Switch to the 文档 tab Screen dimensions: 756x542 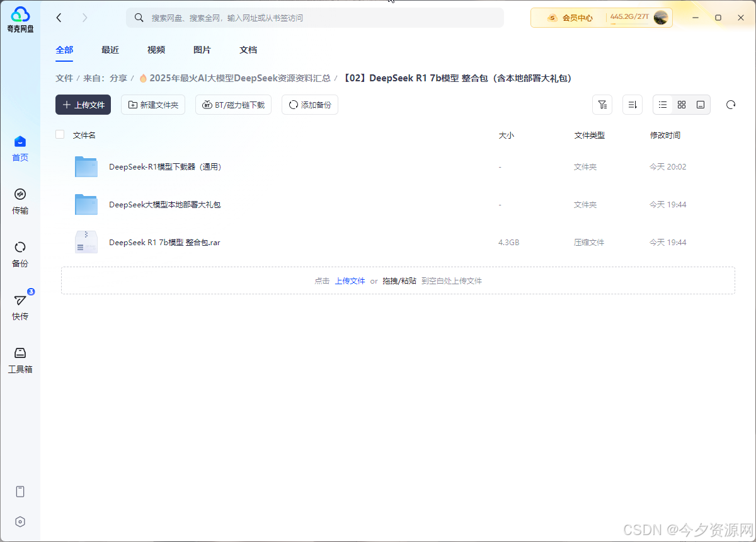click(248, 50)
